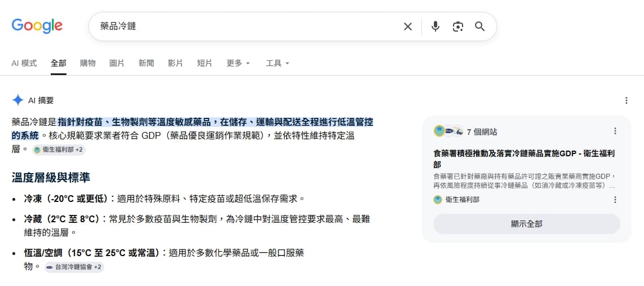Screen dimensions: 644x286
Task: Expand the 更多 dropdown menu
Action: [238, 63]
